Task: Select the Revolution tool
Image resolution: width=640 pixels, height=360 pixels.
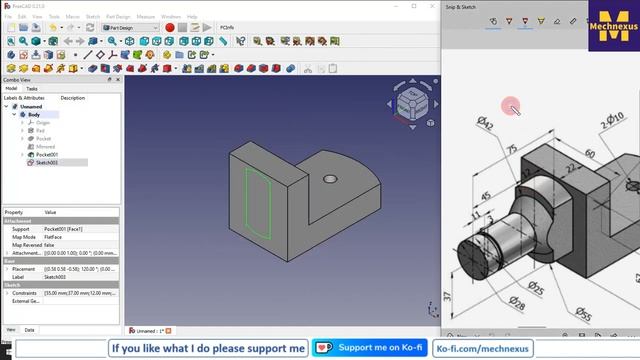Action: pyautogui.click(x=23, y=69)
